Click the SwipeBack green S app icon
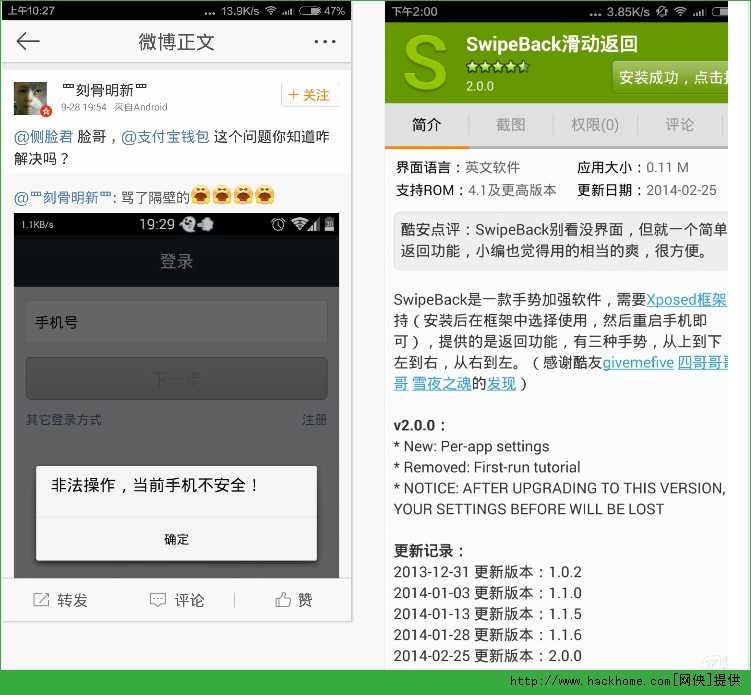 [x=425, y=63]
